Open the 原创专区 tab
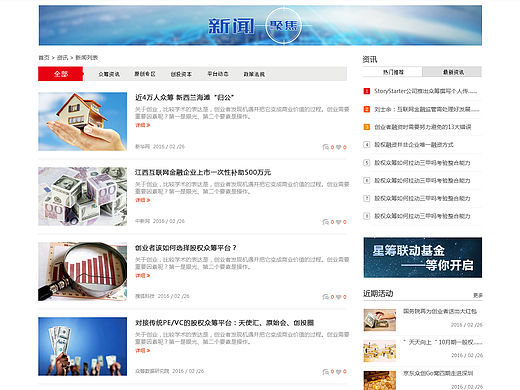Screen dimensions: 520x390 click(145, 74)
